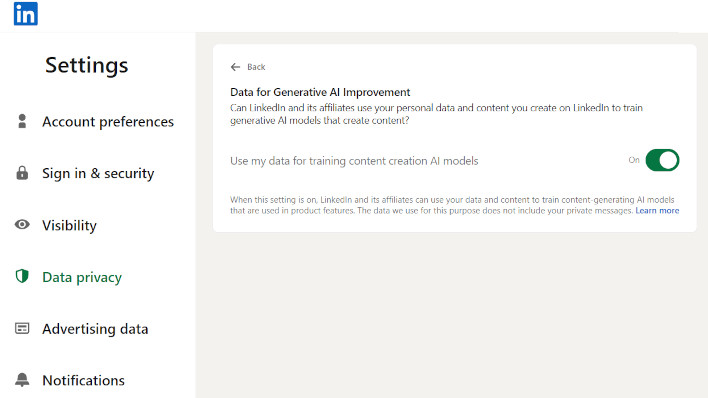
Task: Click the back arrow icon
Action: pyautogui.click(x=235, y=67)
